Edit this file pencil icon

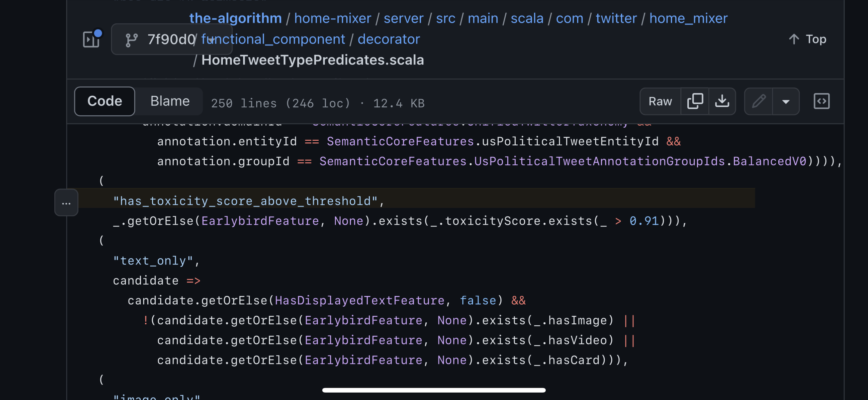tap(759, 101)
